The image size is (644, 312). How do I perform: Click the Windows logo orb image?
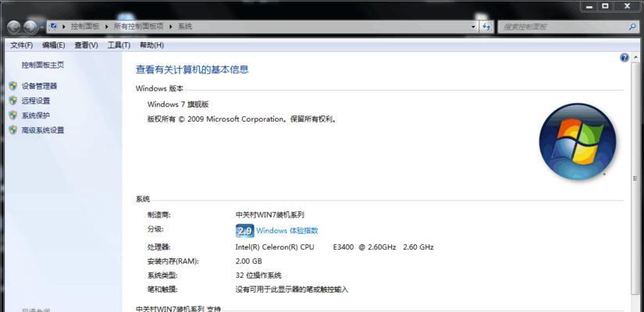(578, 141)
